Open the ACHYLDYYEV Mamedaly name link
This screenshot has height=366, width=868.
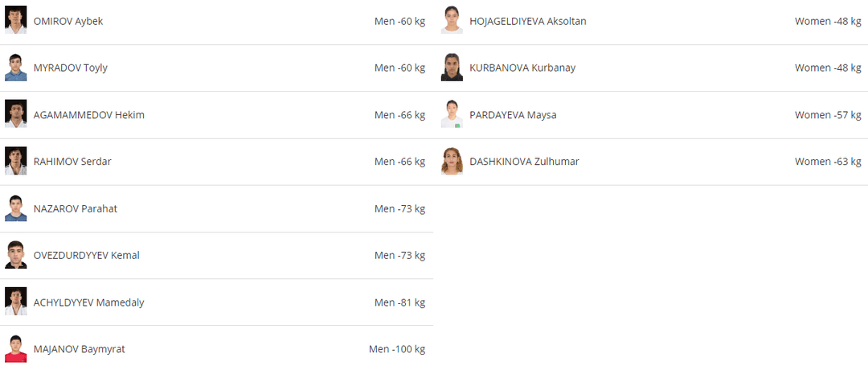[x=89, y=302]
